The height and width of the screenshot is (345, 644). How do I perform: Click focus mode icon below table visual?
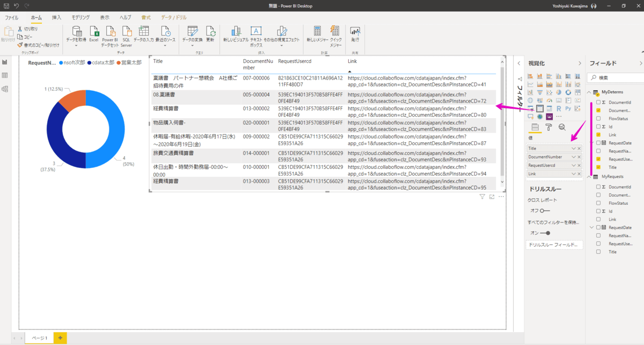[492, 197]
